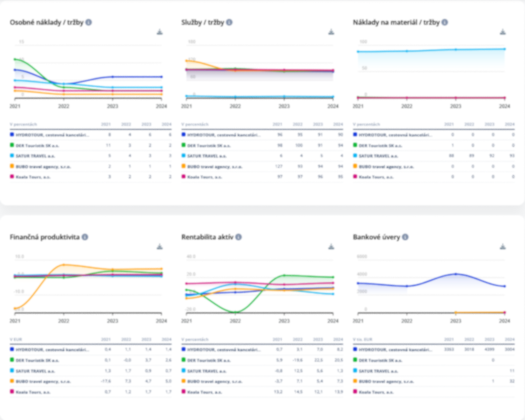This screenshot has width=525, height=420.
Task: Download the Finančná produktivita chart
Action: 160,247
